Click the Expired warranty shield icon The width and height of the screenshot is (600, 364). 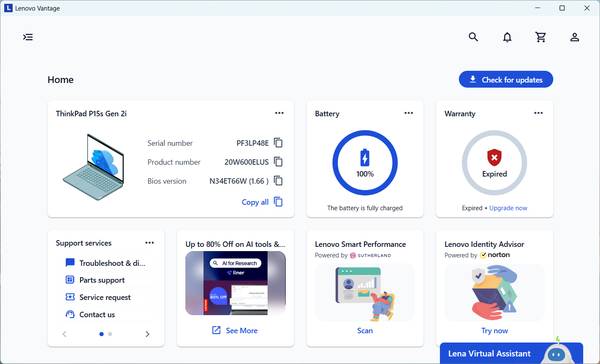coord(494,157)
